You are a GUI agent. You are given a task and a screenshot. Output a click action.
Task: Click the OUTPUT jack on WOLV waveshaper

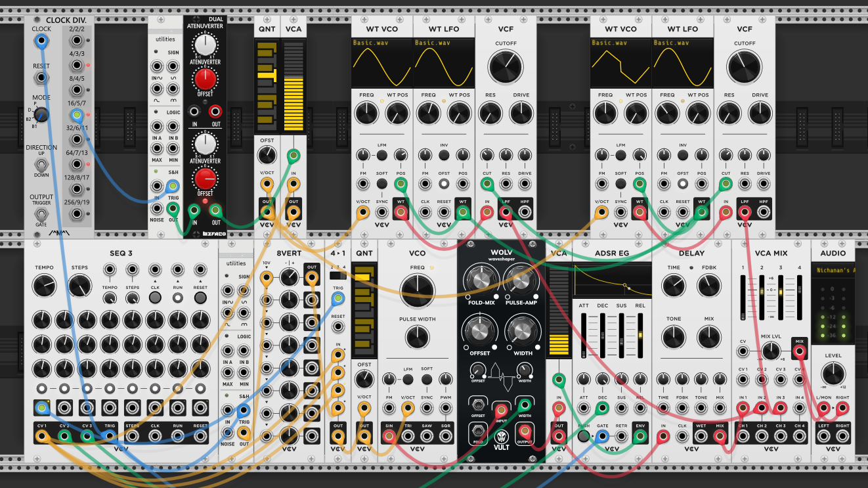(525, 432)
